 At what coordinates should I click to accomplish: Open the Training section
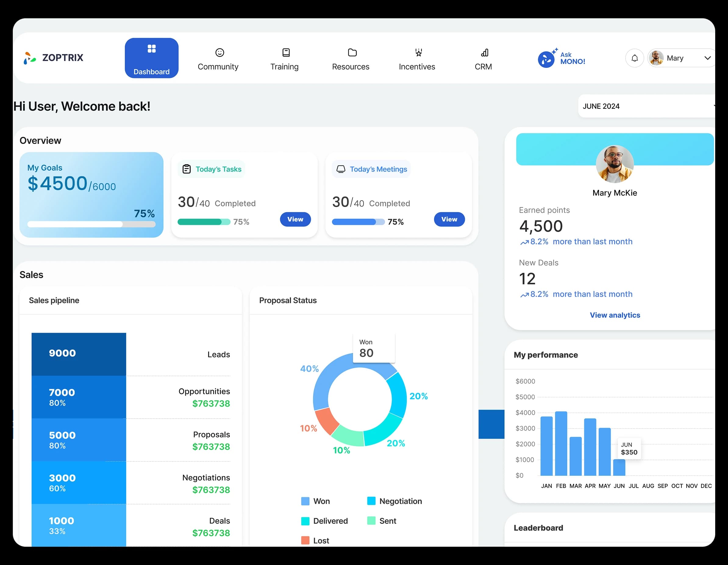285,59
